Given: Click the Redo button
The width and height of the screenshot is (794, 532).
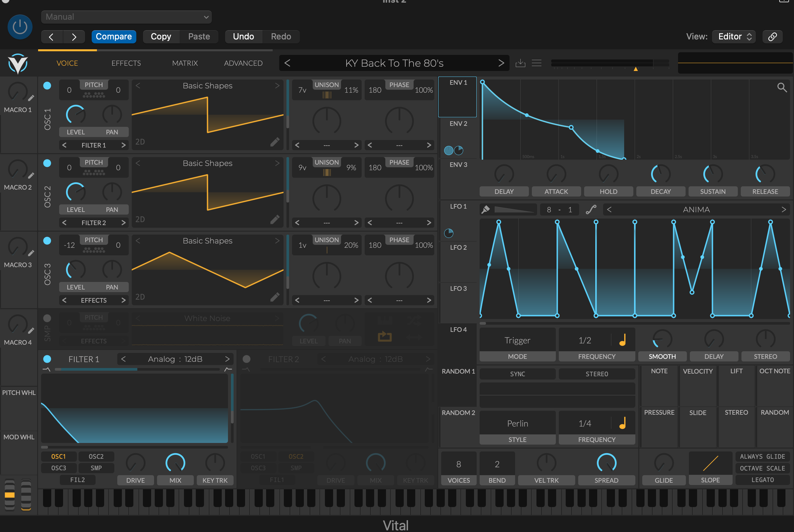Looking at the screenshot, I should point(281,37).
